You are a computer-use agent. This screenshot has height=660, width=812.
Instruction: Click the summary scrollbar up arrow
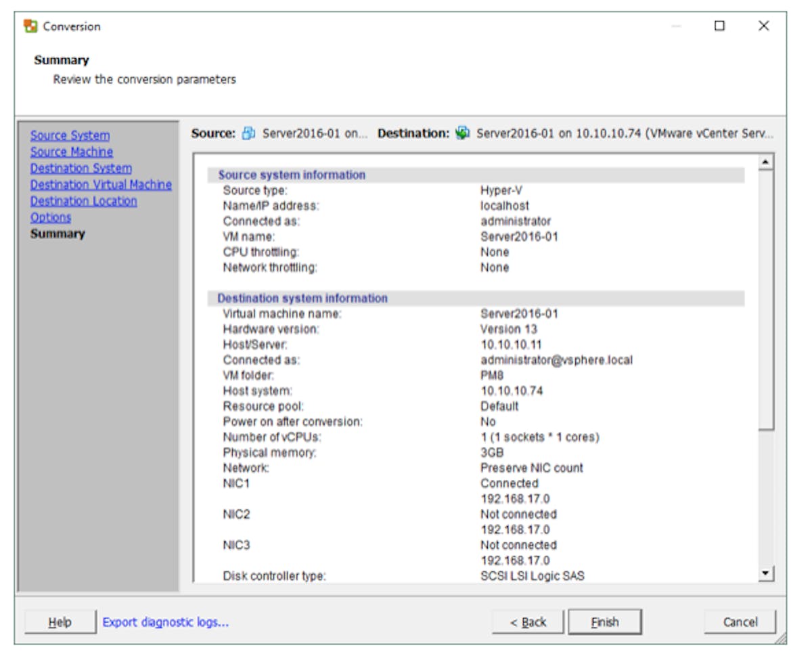click(766, 162)
